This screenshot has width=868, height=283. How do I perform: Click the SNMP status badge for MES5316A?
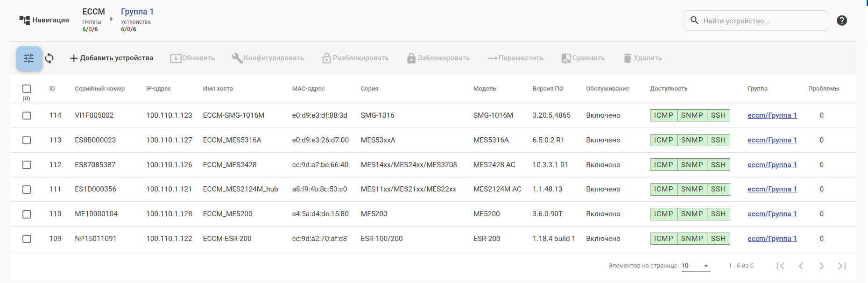click(x=692, y=140)
